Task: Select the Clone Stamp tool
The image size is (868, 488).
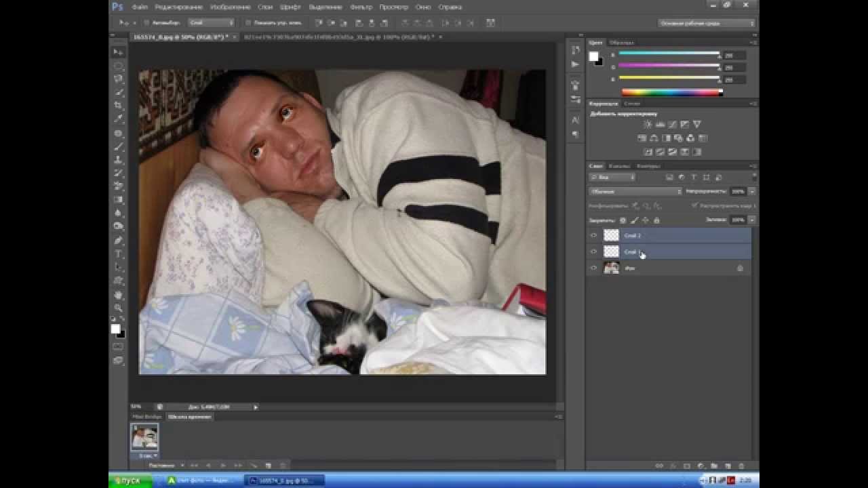Action: click(x=119, y=160)
